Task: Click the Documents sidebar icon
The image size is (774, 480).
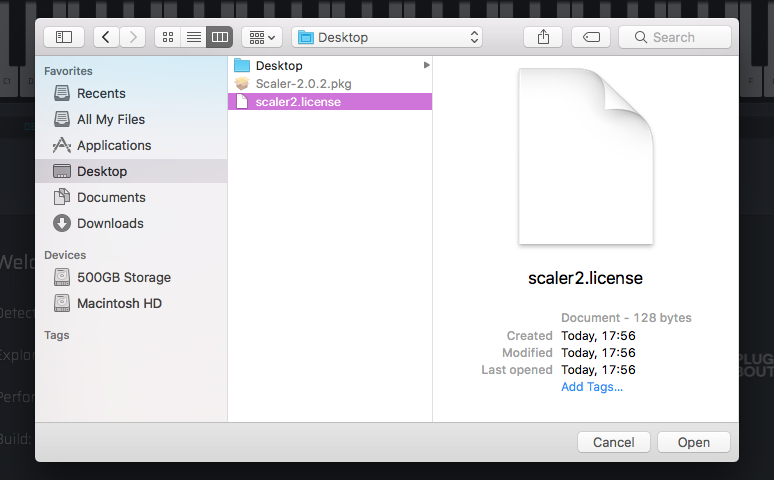Action: (62, 197)
